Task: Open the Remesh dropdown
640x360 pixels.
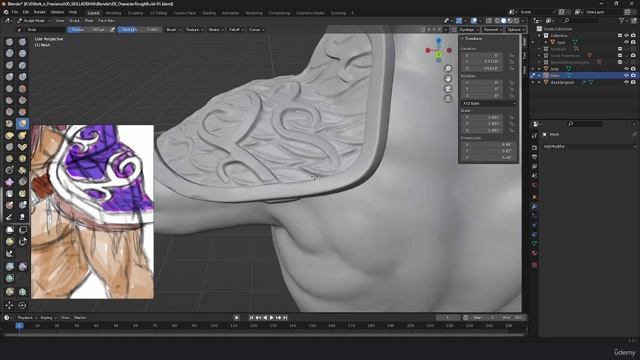Action: (x=492, y=29)
